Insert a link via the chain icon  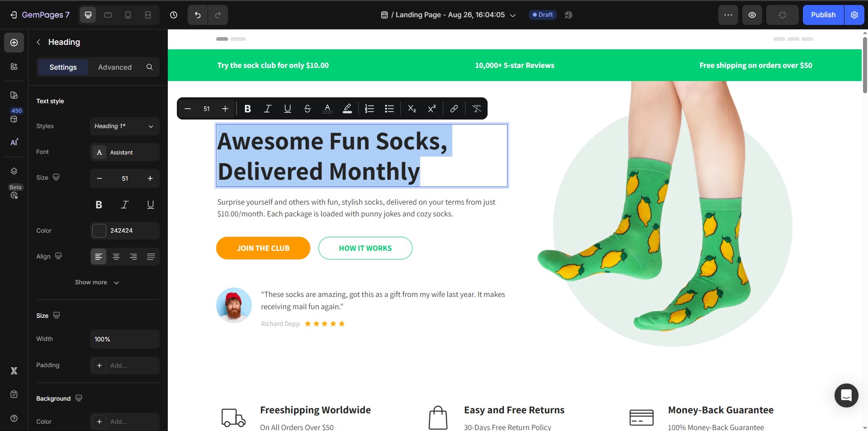[x=453, y=108]
